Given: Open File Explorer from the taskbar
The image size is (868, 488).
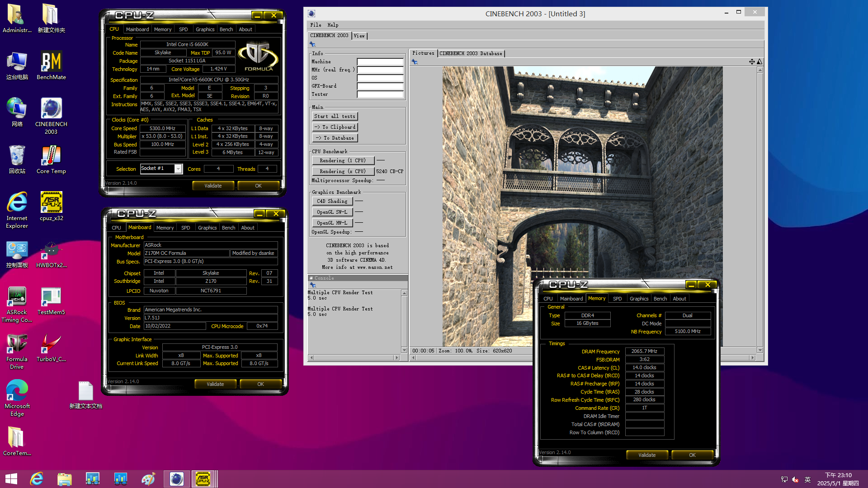Looking at the screenshot, I should 65,479.
